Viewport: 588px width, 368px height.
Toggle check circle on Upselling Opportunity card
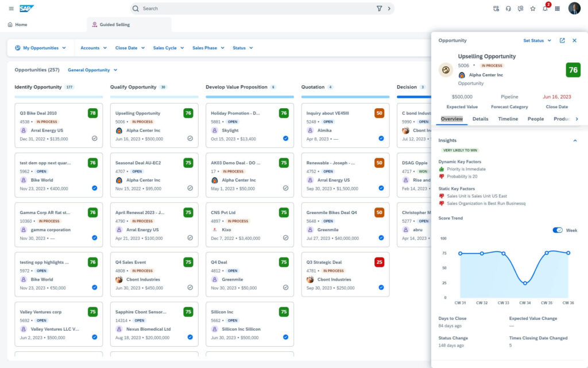(x=190, y=139)
